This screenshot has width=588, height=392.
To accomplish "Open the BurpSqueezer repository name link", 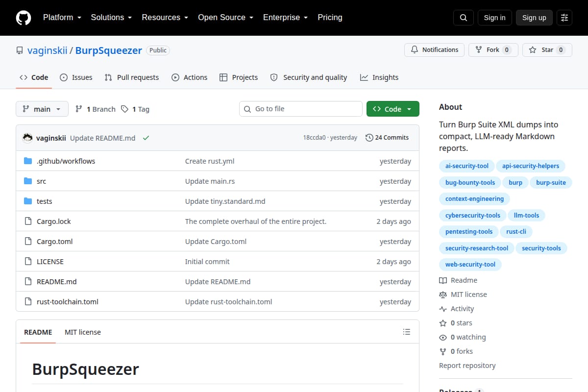I will pos(109,50).
